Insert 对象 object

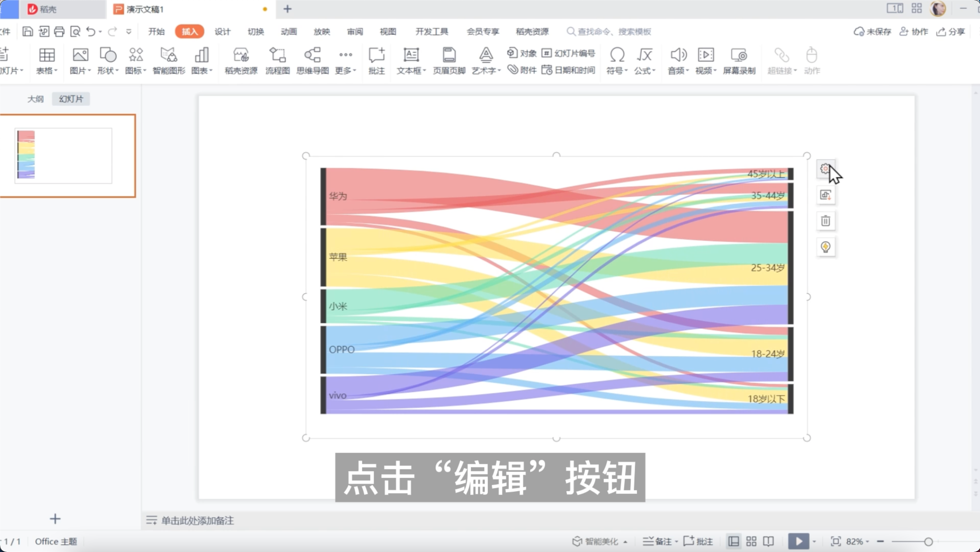[522, 53]
